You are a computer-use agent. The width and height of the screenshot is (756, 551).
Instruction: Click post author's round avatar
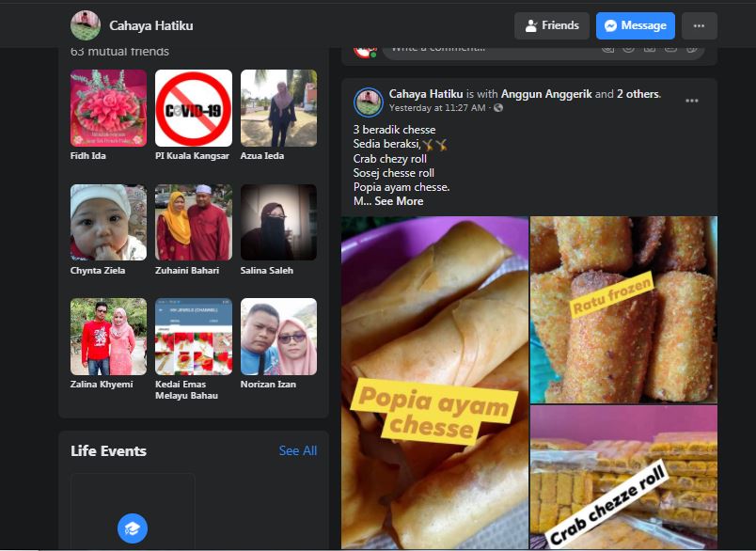pos(368,102)
